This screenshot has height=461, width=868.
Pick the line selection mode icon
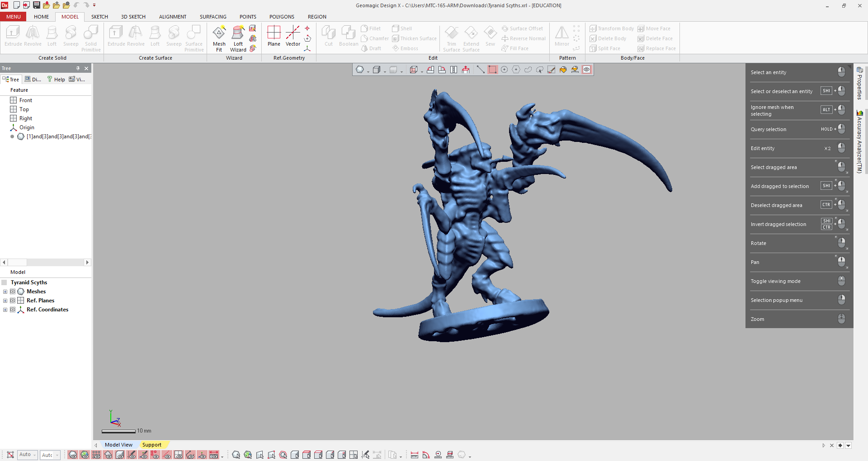pos(481,70)
